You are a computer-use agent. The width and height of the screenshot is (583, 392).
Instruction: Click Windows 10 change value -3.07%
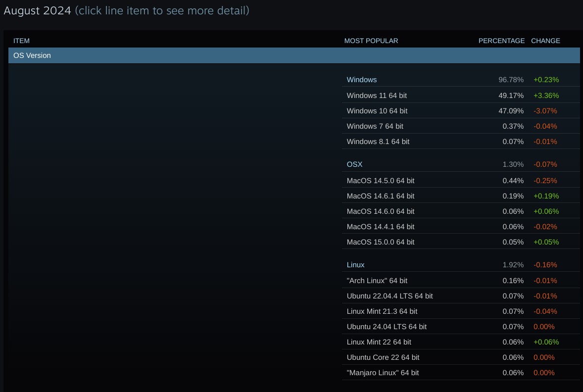[545, 111]
